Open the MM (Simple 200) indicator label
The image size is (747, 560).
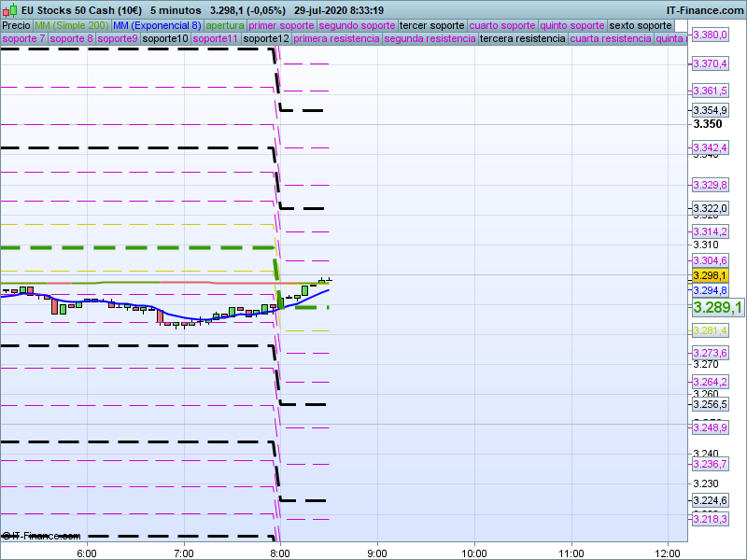coord(70,25)
